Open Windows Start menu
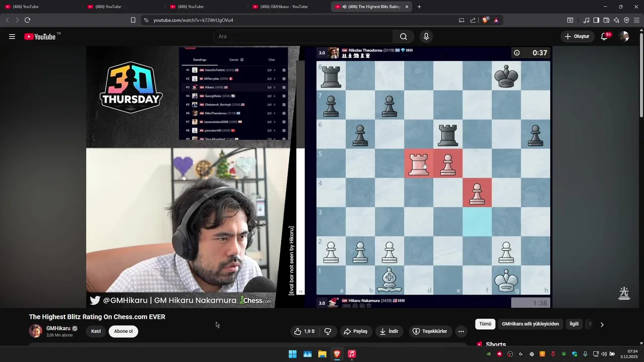This screenshot has width=644, height=362. 292,354
